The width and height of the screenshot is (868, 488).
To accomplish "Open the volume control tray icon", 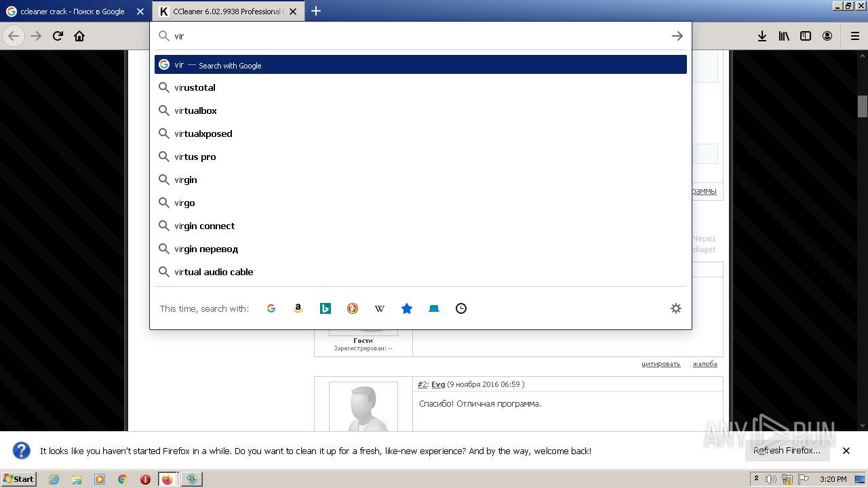I will click(772, 479).
